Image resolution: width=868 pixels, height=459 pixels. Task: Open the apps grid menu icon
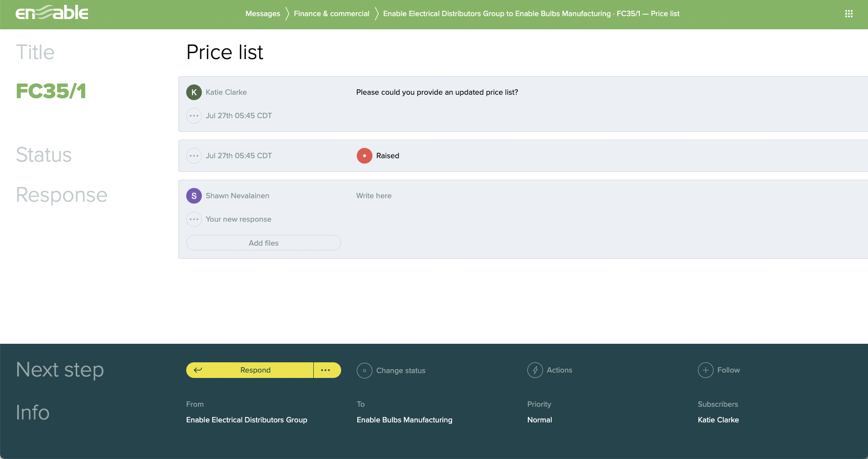[848, 14]
